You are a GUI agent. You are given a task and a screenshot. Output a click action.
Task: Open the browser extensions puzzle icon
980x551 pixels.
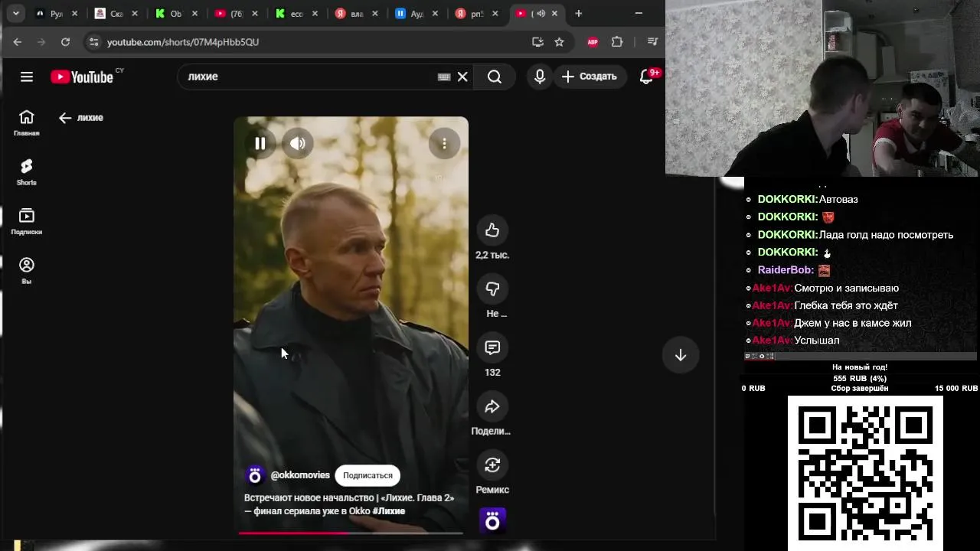[617, 42]
